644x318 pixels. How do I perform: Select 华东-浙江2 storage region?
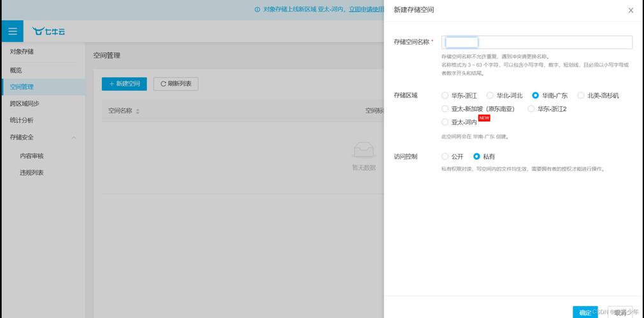531,109
